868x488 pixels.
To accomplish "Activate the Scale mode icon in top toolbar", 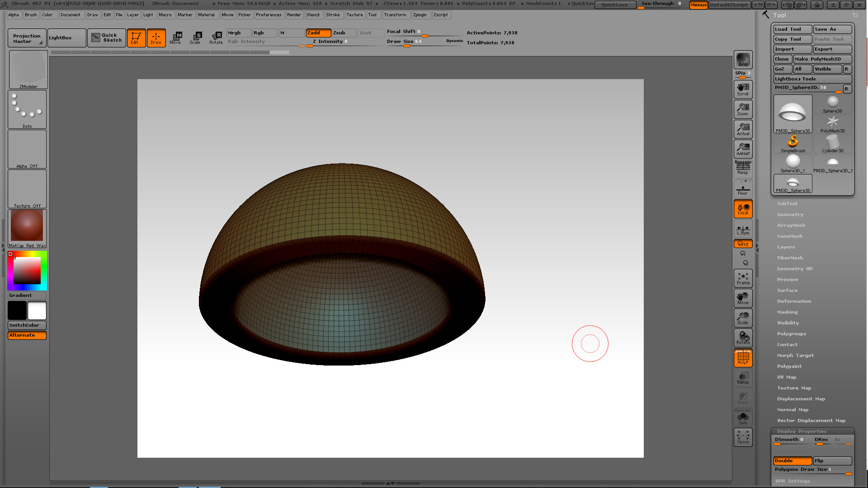I will pyautogui.click(x=195, y=38).
